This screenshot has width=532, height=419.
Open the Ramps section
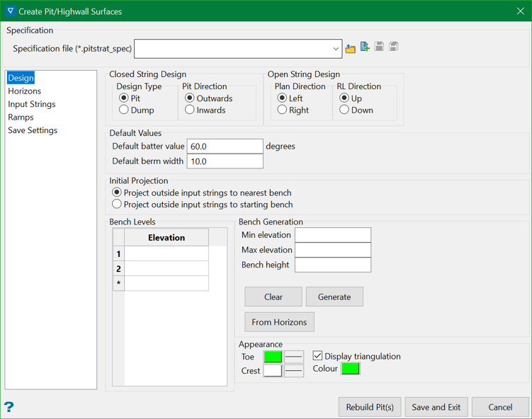tap(21, 117)
